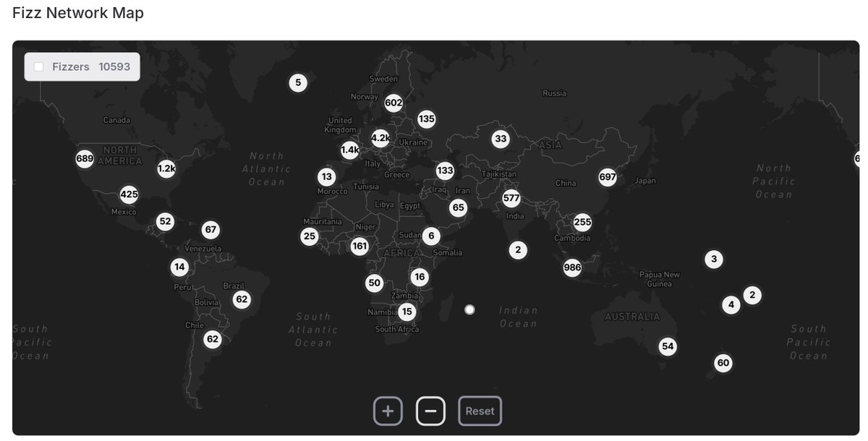The width and height of the screenshot is (868, 441).
Task: Open the 425 cluster near Mexico
Action: tap(129, 194)
